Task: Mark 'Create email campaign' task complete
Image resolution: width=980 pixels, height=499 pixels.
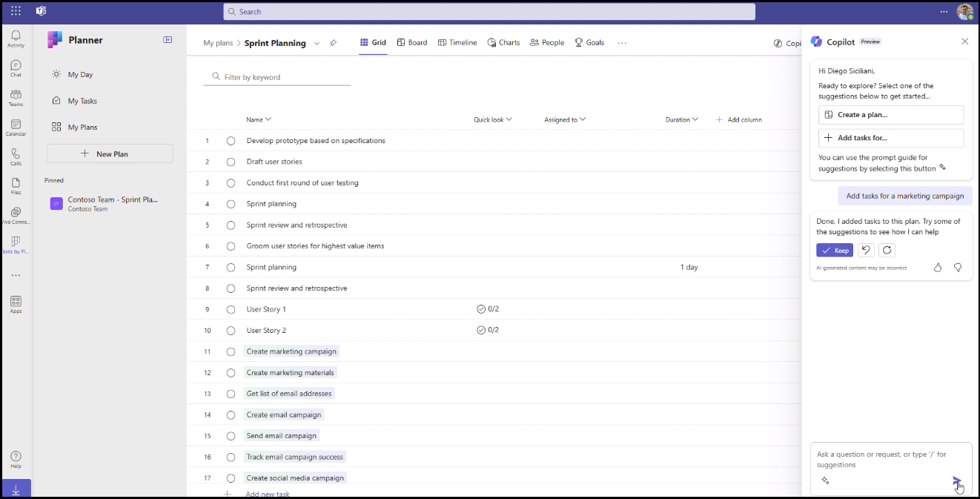Action: click(x=231, y=415)
